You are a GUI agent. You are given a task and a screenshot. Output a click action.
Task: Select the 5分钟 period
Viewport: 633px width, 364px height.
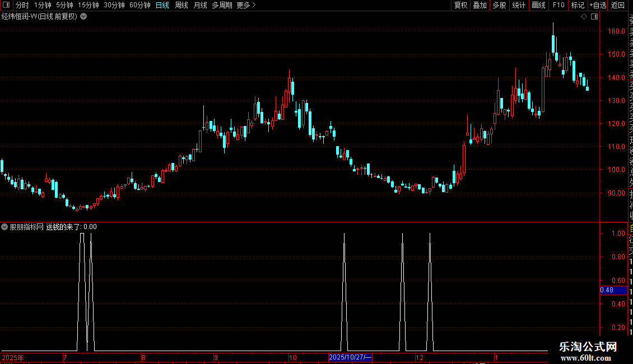point(64,5)
